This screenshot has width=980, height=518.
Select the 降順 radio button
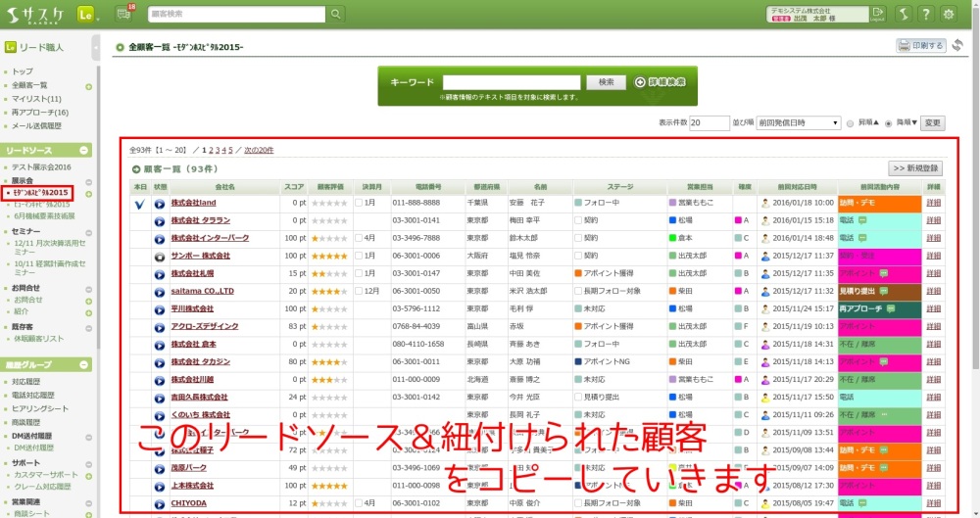tap(889, 123)
